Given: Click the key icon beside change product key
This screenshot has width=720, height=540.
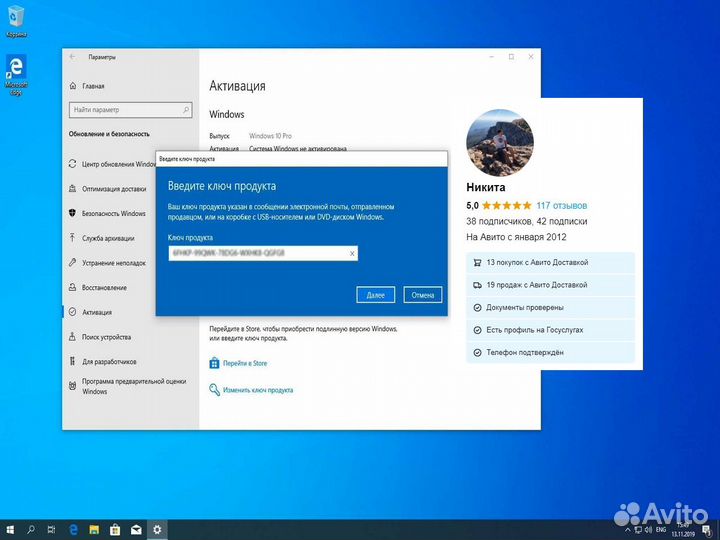Looking at the screenshot, I should pyautogui.click(x=214, y=390).
